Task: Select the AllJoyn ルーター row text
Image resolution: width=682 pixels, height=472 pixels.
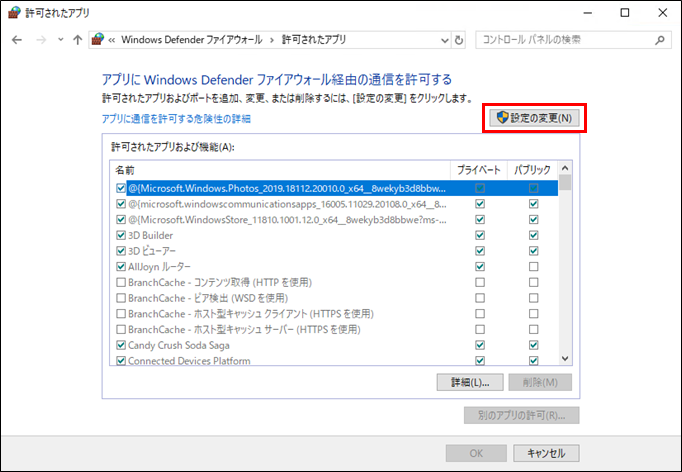Action: (x=159, y=267)
